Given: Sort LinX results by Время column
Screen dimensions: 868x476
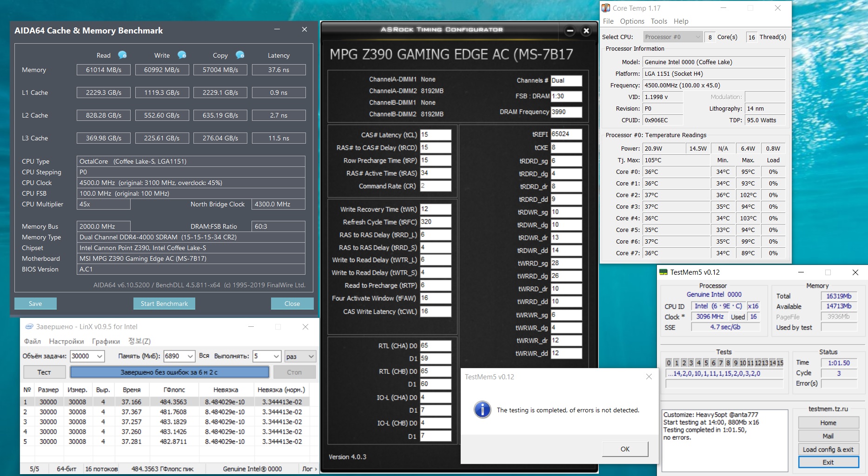Looking at the screenshot, I should 132,390.
